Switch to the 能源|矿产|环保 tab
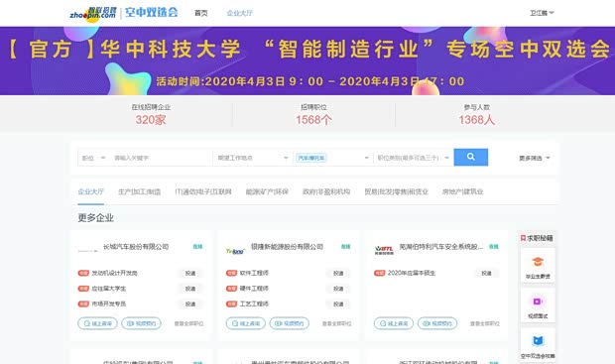615x364 pixels. pos(267,191)
